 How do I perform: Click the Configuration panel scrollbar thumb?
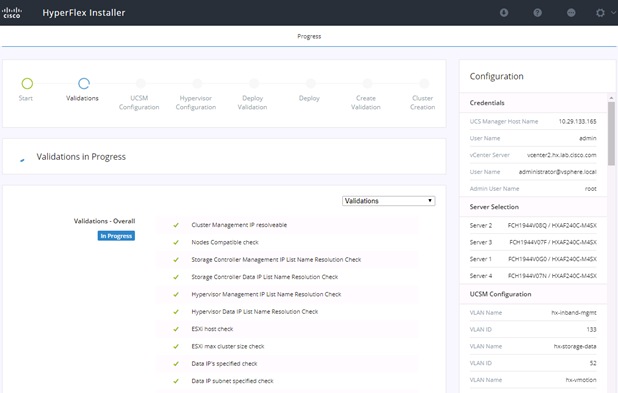click(x=611, y=133)
